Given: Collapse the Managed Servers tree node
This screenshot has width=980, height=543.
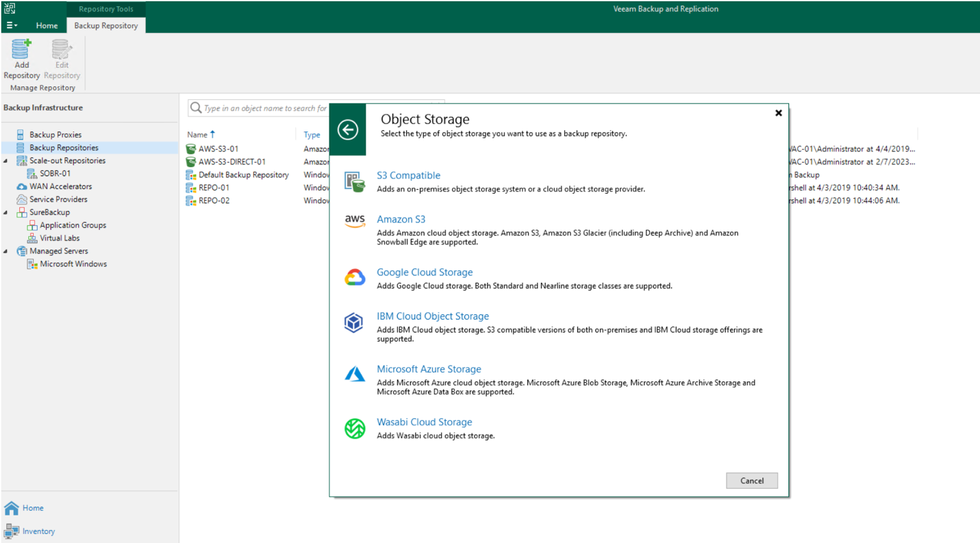Looking at the screenshot, I should pos(6,251).
